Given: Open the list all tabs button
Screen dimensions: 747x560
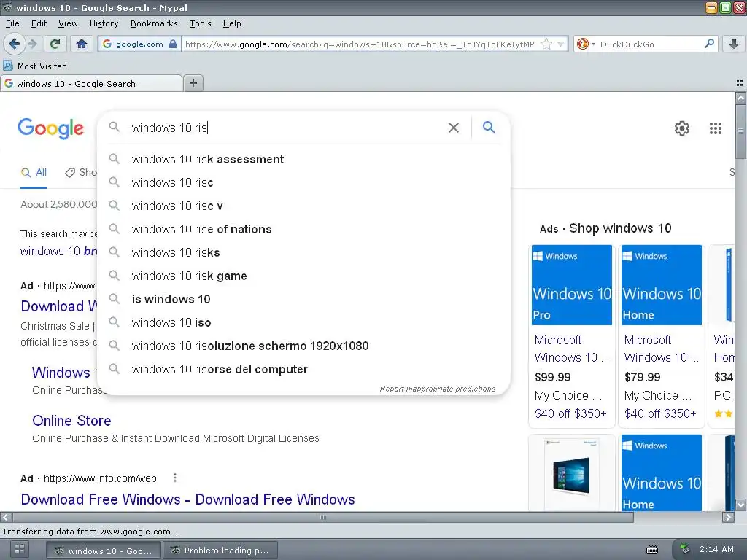Looking at the screenshot, I should 740,83.
